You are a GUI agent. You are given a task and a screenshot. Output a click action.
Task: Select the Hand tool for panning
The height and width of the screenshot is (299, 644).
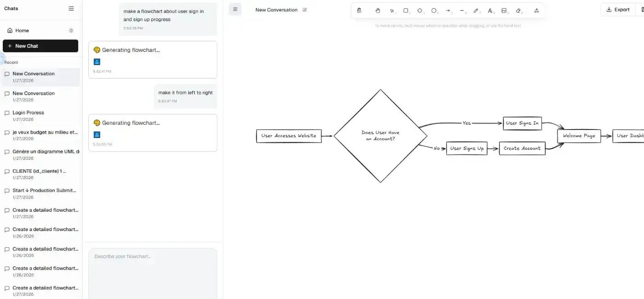[378, 10]
